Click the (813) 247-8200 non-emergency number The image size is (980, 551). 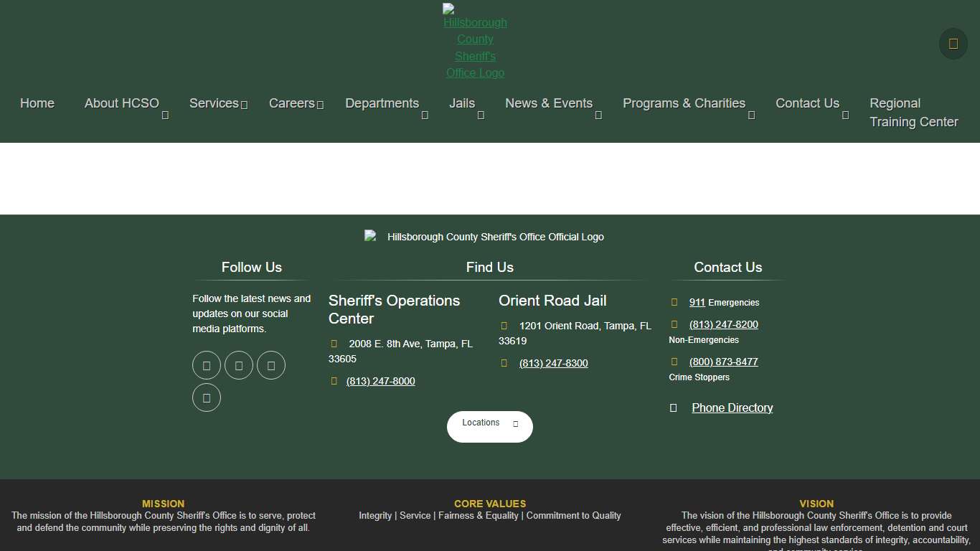(723, 324)
